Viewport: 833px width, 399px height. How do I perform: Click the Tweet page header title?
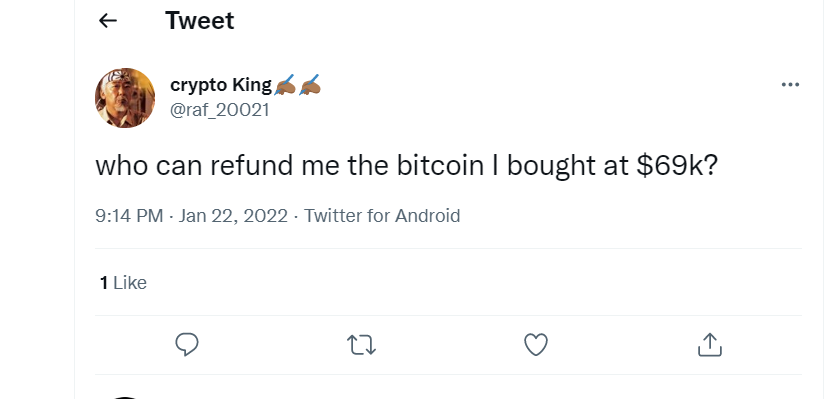click(199, 21)
